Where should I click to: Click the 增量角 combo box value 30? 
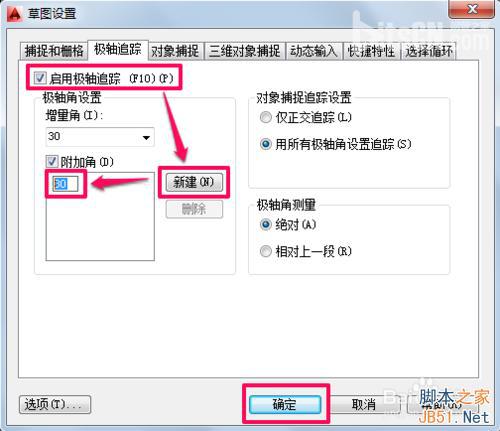tap(100, 137)
